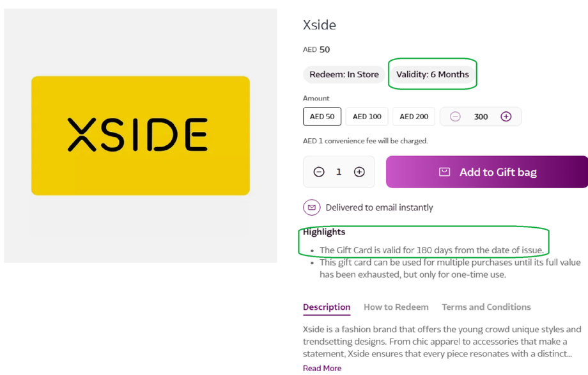The image size is (588, 375).
Task: Increase gift card quantity by one
Action: pyautogui.click(x=359, y=172)
